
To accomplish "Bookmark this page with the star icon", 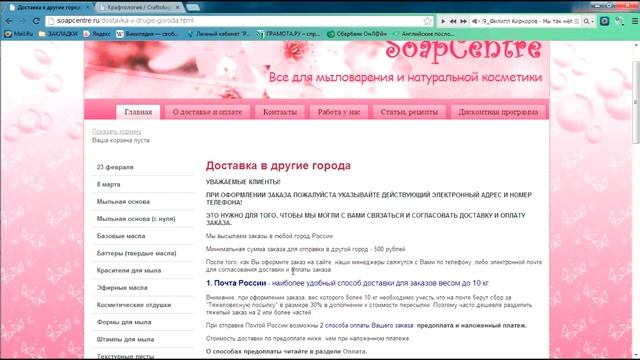I will click(427, 21).
